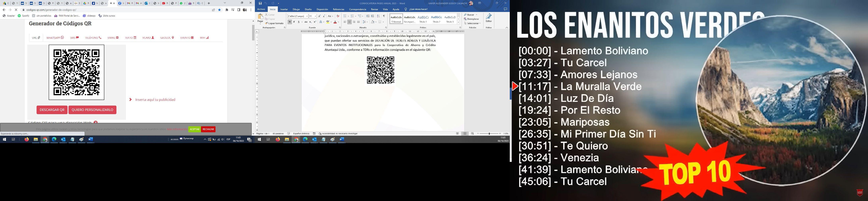The width and height of the screenshot is (868, 201).
Task: Align paragraph text to the left
Action: click(x=345, y=22)
